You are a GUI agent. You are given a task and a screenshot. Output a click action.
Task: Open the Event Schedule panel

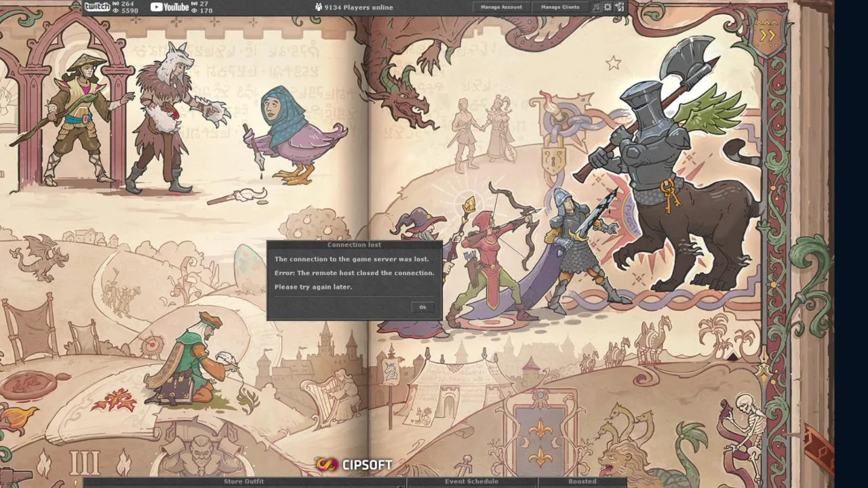pos(471,482)
